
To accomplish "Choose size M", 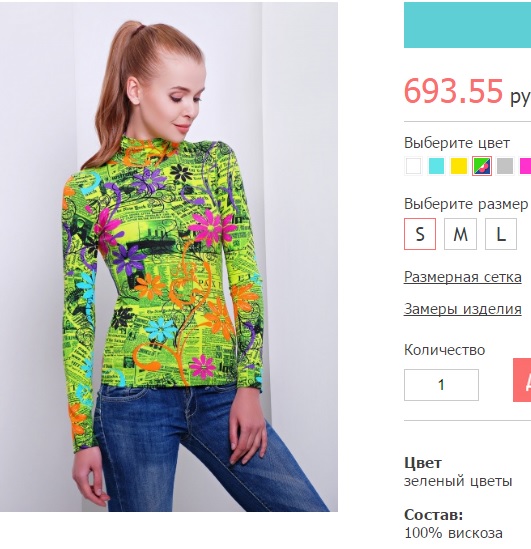I will pyautogui.click(x=460, y=234).
